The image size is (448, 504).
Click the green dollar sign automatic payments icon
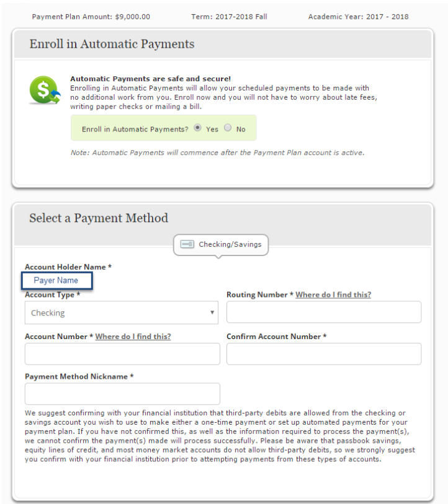click(45, 90)
